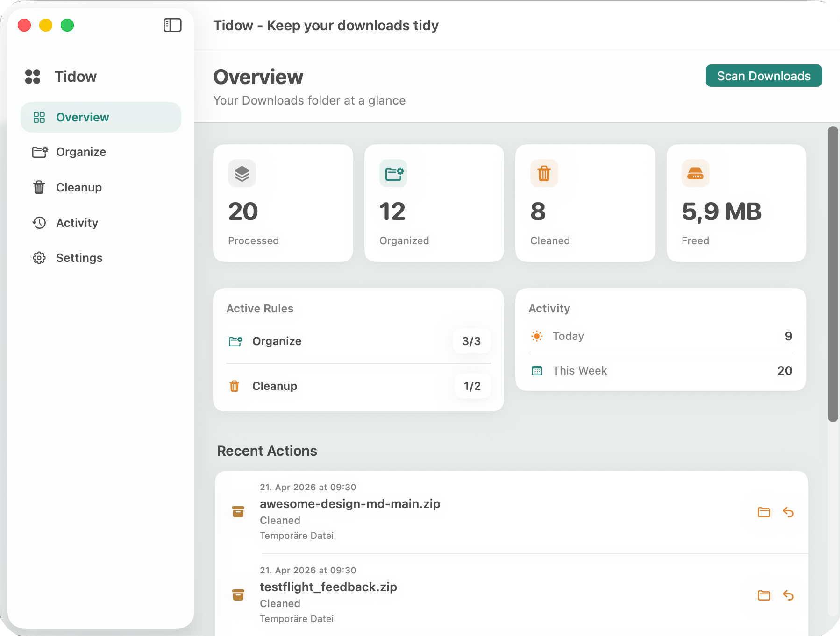840x636 pixels.
Task: Click the Scan Downloads button
Action: (x=764, y=76)
